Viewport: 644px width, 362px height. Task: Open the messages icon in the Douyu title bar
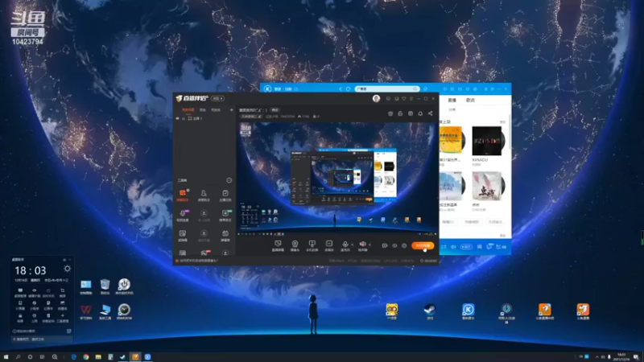point(388,98)
